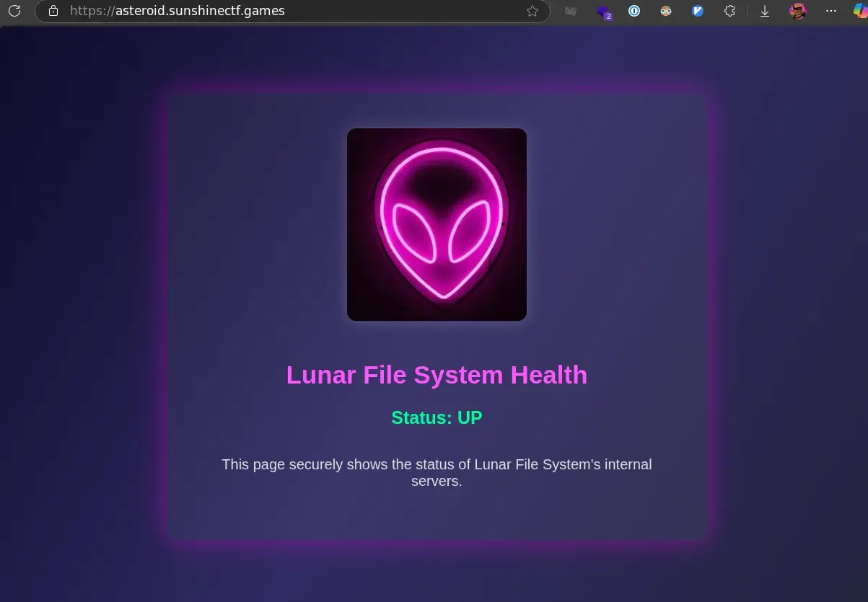Click the number 2 notification badge
This screenshot has height=602, width=868.
click(x=608, y=16)
